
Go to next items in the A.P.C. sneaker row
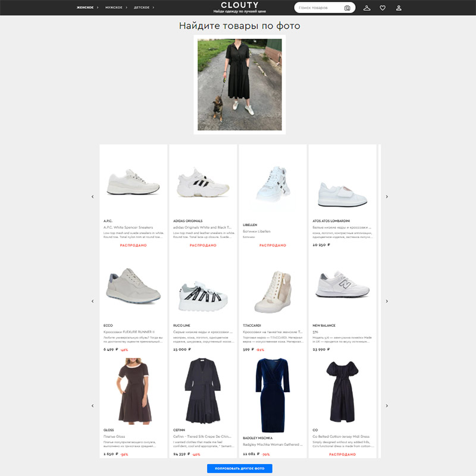point(387,197)
